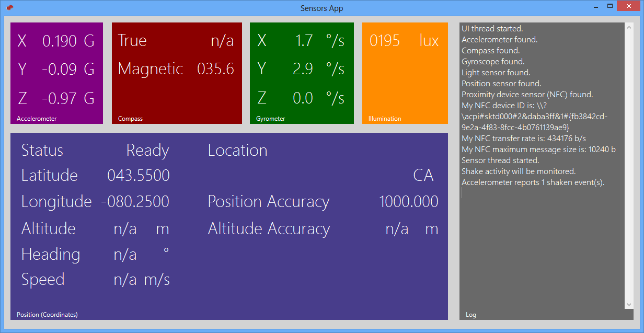644x333 pixels.
Task: Click log line "Position sensor found."
Action: [x=501, y=84]
